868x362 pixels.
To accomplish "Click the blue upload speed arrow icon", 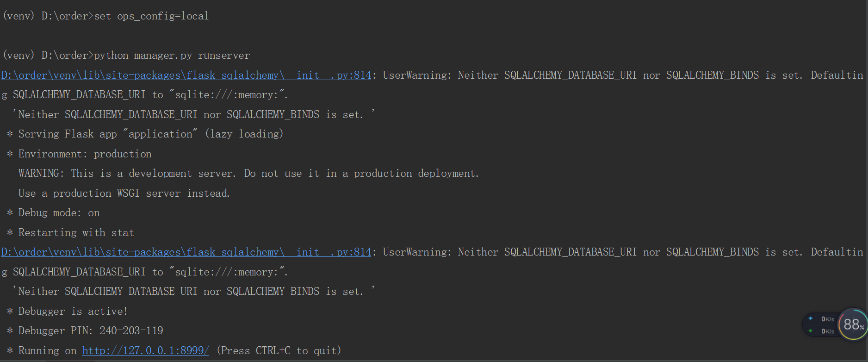I will click(x=811, y=318).
